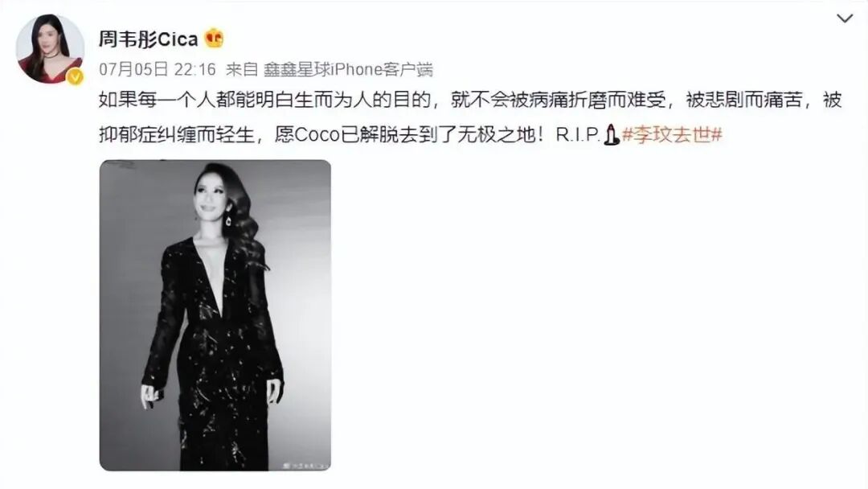Click 周韦彤Cica's profile avatar
The image size is (868, 489).
click(x=50, y=48)
